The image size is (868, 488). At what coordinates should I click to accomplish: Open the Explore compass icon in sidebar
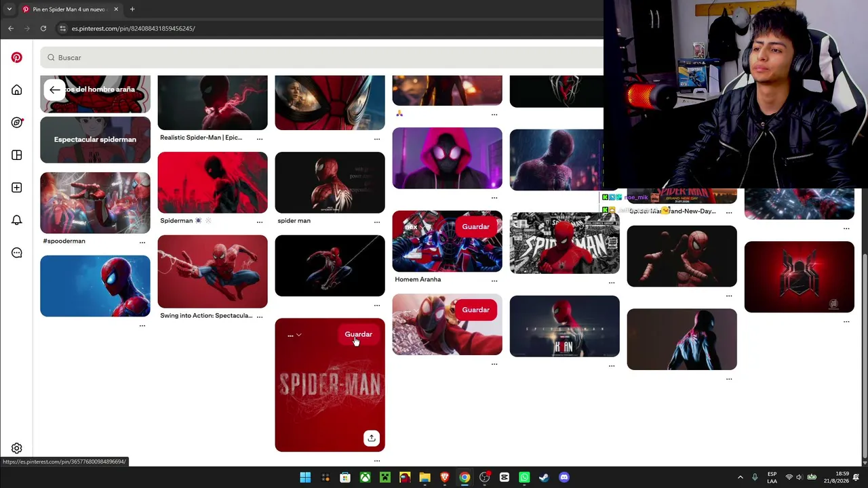[16, 123]
